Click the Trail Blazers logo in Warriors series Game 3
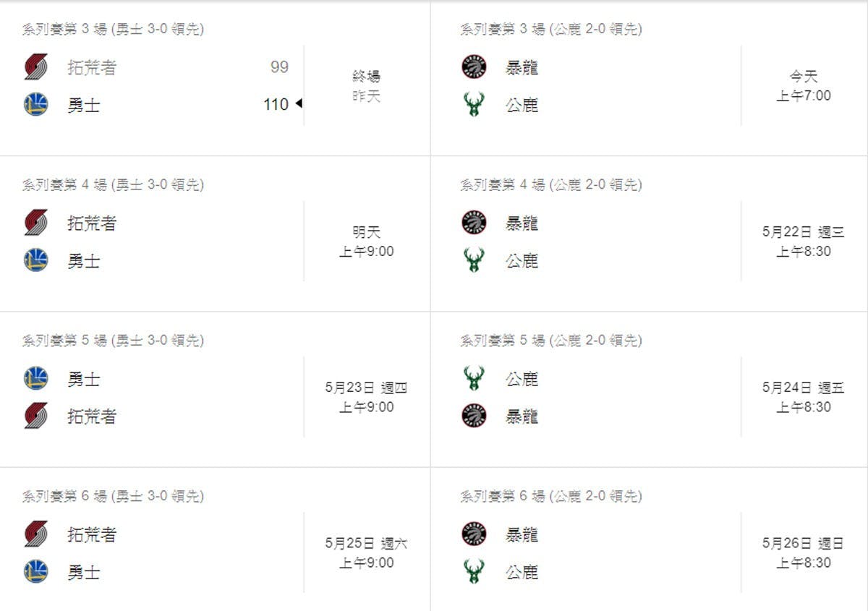 click(36, 68)
